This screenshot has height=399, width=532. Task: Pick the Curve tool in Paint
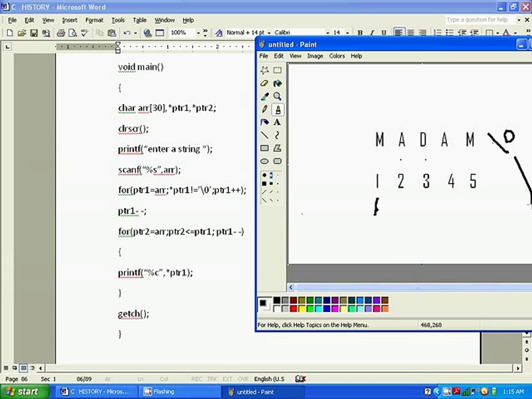[x=278, y=135]
